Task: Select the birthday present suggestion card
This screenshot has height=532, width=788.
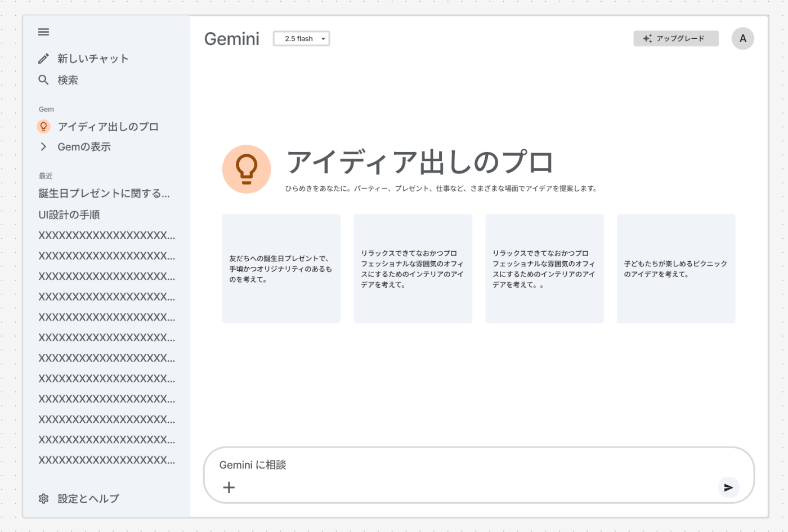Action: coord(281,269)
